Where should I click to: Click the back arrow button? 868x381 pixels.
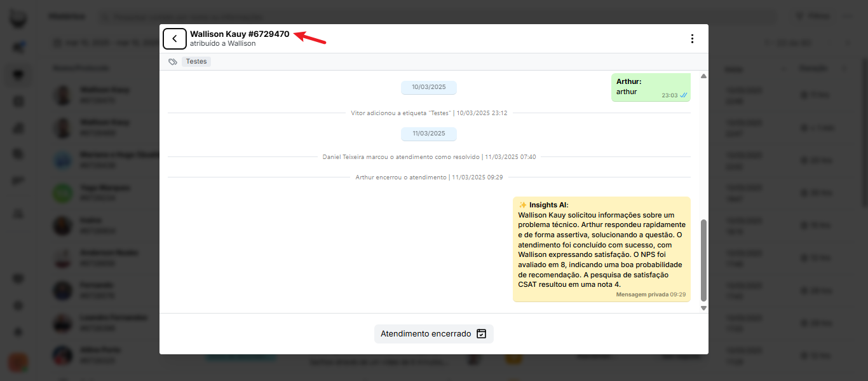click(175, 39)
